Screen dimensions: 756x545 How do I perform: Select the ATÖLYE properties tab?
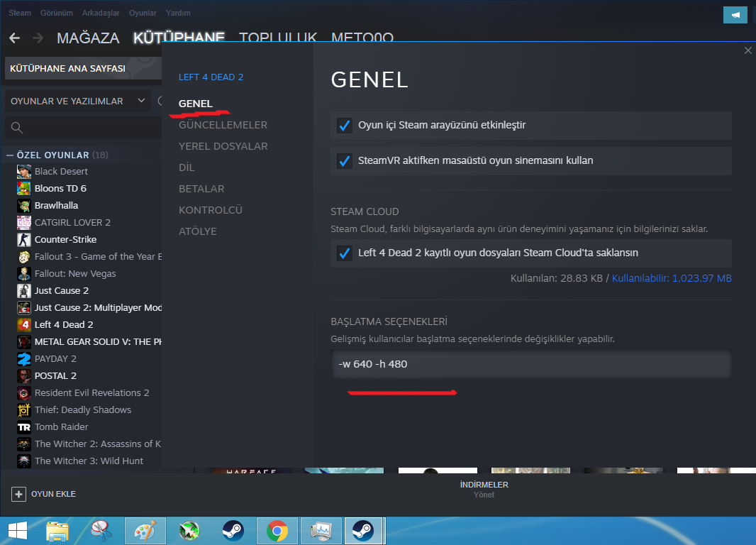click(198, 231)
